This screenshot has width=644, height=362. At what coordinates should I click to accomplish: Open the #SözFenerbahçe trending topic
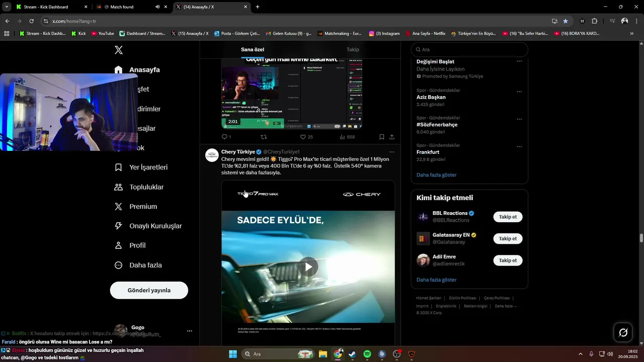click(437, 125)
